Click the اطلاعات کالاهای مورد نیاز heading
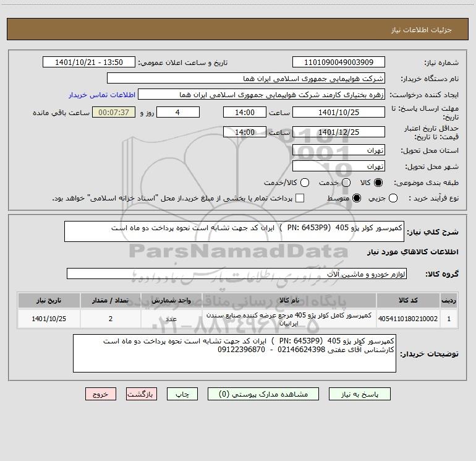 (413, 252)
